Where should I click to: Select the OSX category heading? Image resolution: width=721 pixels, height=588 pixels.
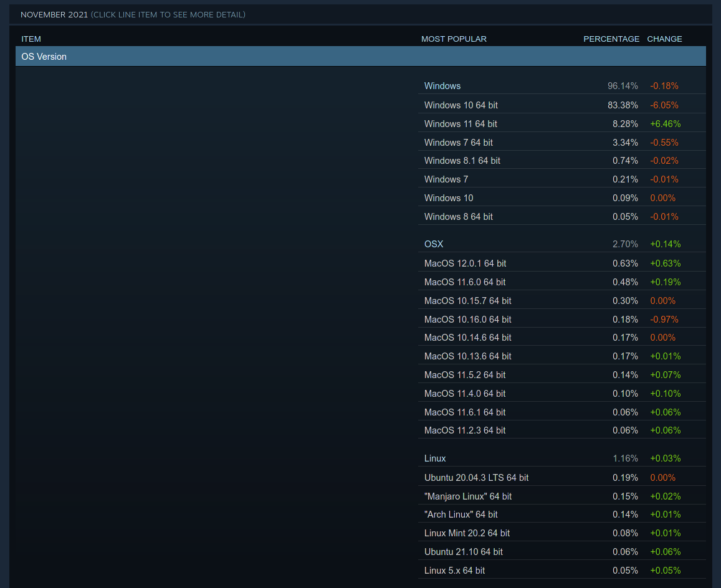click(434, 244)
